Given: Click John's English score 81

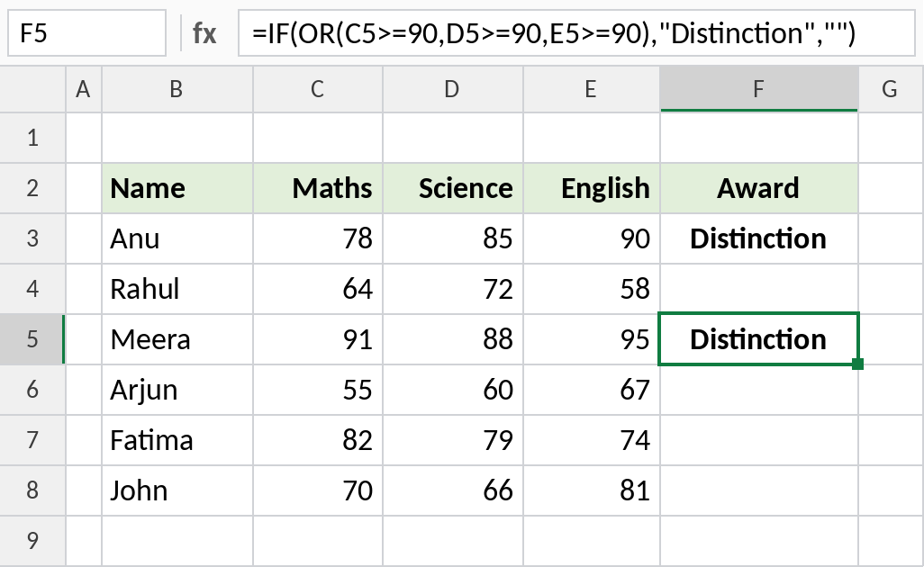Looking at the screenshot, I should 592,490.
